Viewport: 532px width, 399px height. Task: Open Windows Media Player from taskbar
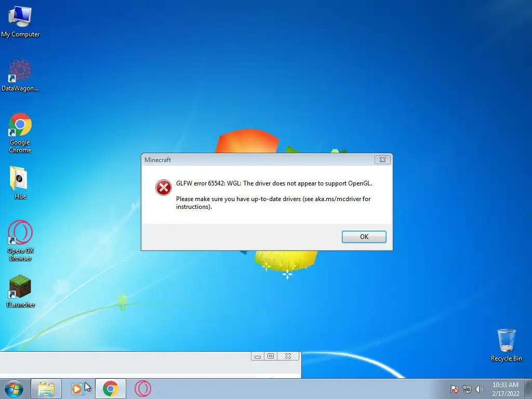tap(77, 389)
